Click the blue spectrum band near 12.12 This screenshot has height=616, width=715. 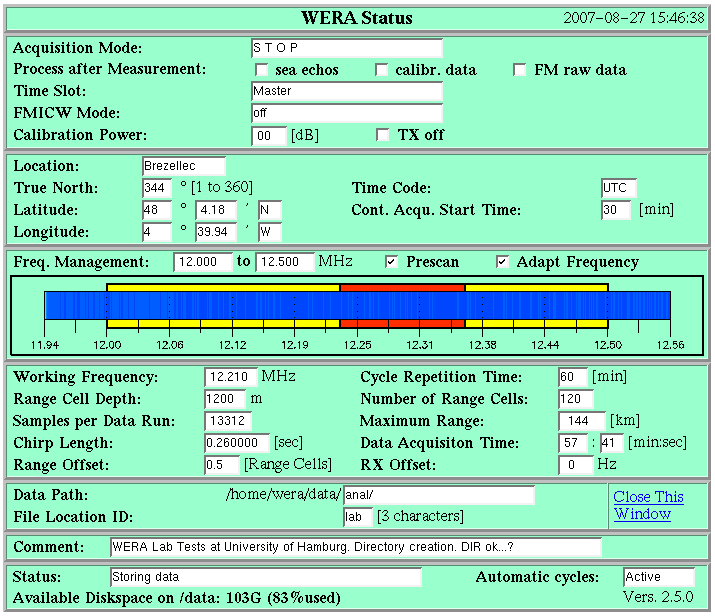pyautogui.click(x=233, y=305)
